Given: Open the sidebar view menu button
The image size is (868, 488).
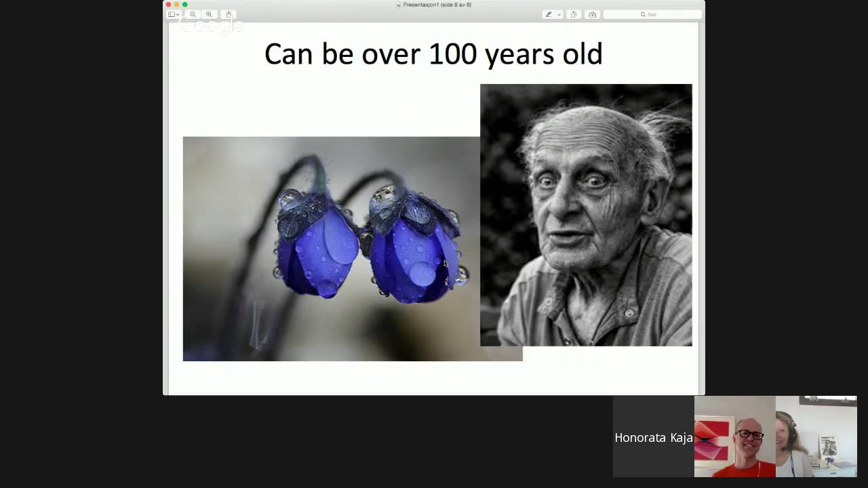Looking at the screenshot, I should (x=174, y=14).
